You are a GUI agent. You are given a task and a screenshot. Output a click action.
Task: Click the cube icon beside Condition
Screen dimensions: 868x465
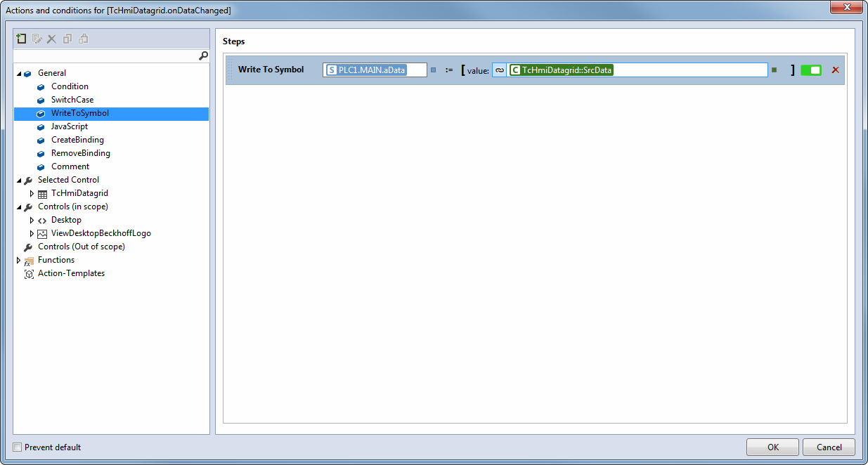click(41, 86)
